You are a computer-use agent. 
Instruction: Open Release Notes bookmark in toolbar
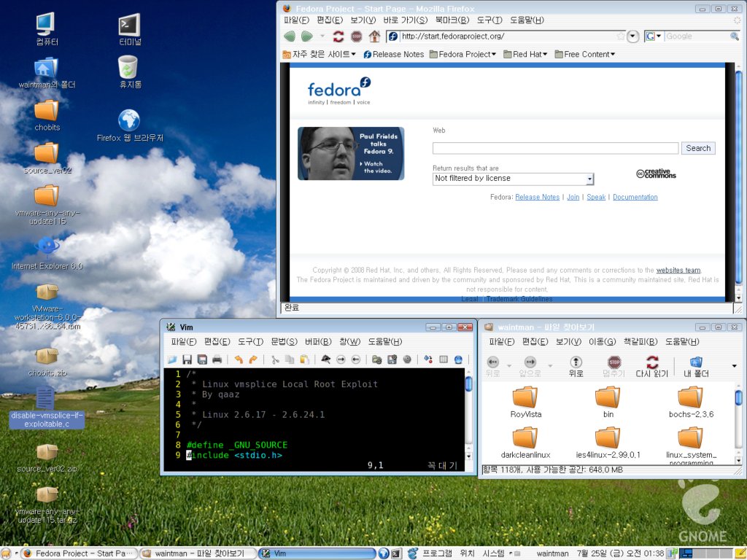pyautogui.click(x=393, y=54)
